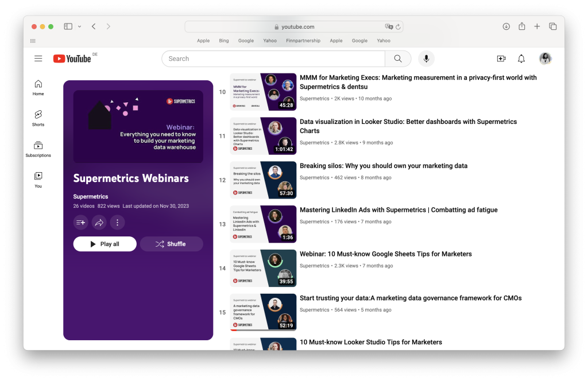Expand Safari sidebar options chevron
Screen dimensions: 588x381
79,26
